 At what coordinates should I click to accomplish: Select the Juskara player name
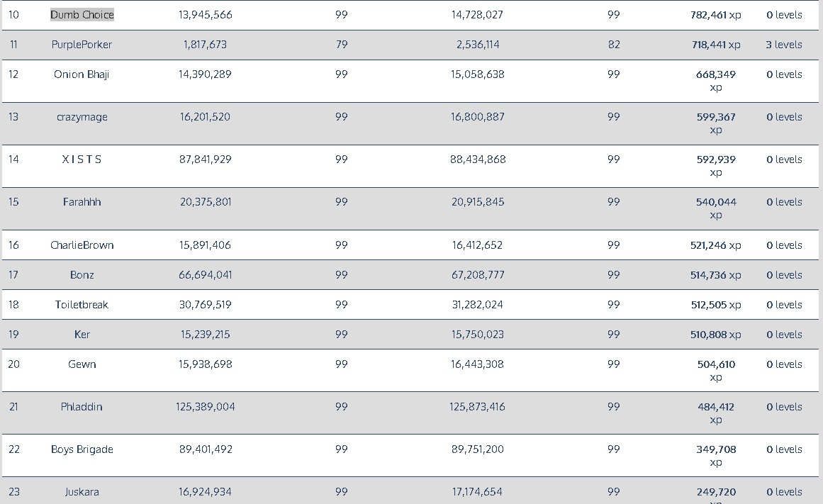(x=82, y=492)
